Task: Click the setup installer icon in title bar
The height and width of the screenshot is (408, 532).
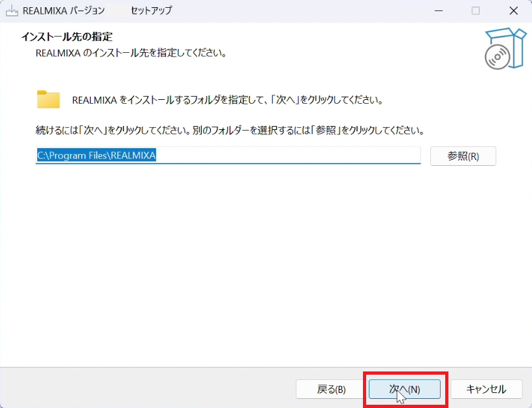Action: coord(12,11)
